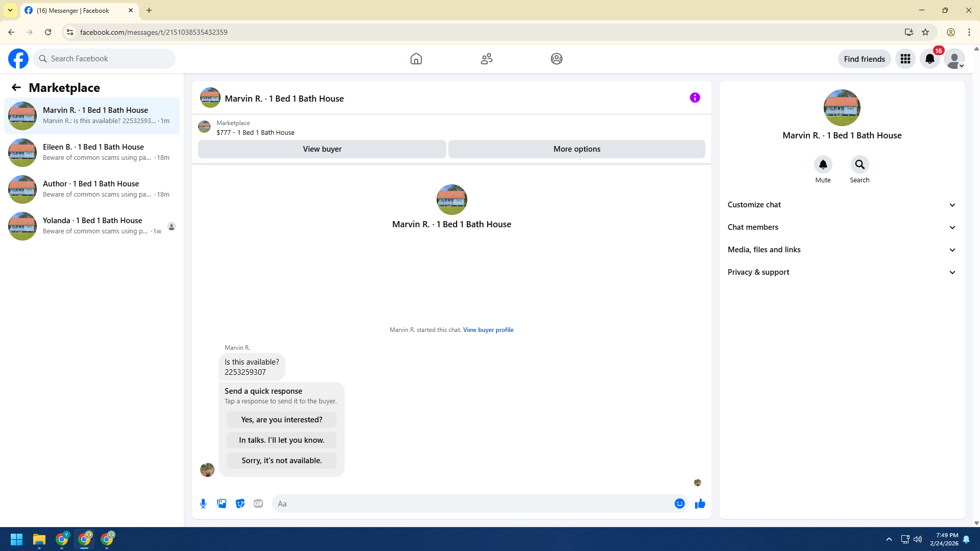Open the volume control in system tray

(x=918, y=539)
